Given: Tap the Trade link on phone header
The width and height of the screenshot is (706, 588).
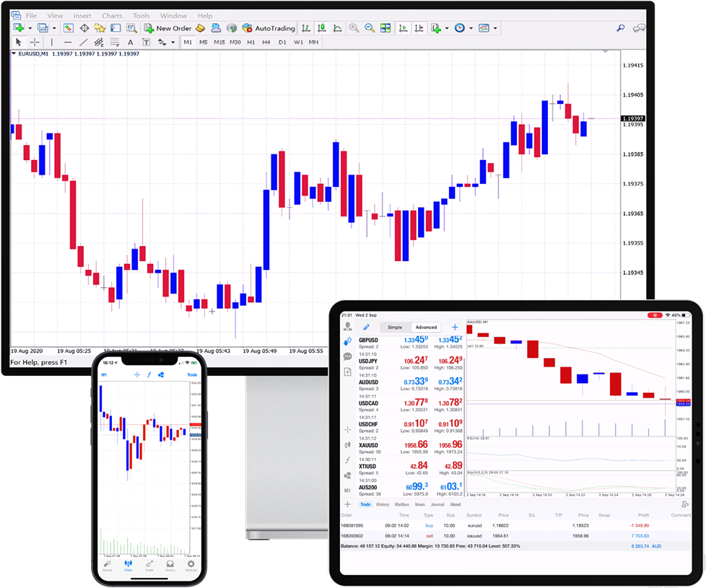Looking at the screenshot, I should pyautogui.click(x=192, y=374).
